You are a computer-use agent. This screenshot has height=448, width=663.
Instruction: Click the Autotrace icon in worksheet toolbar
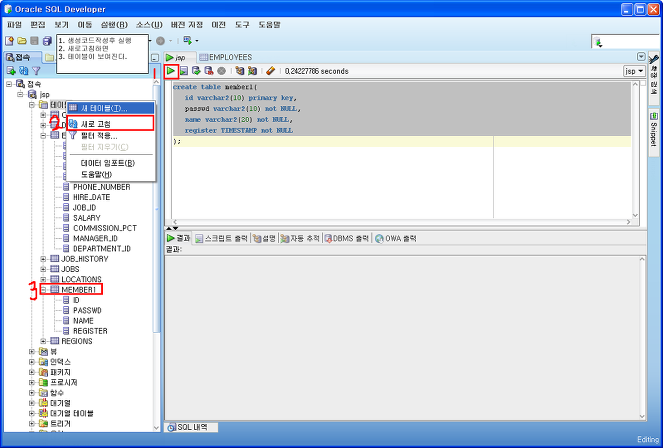pos(252,71)
